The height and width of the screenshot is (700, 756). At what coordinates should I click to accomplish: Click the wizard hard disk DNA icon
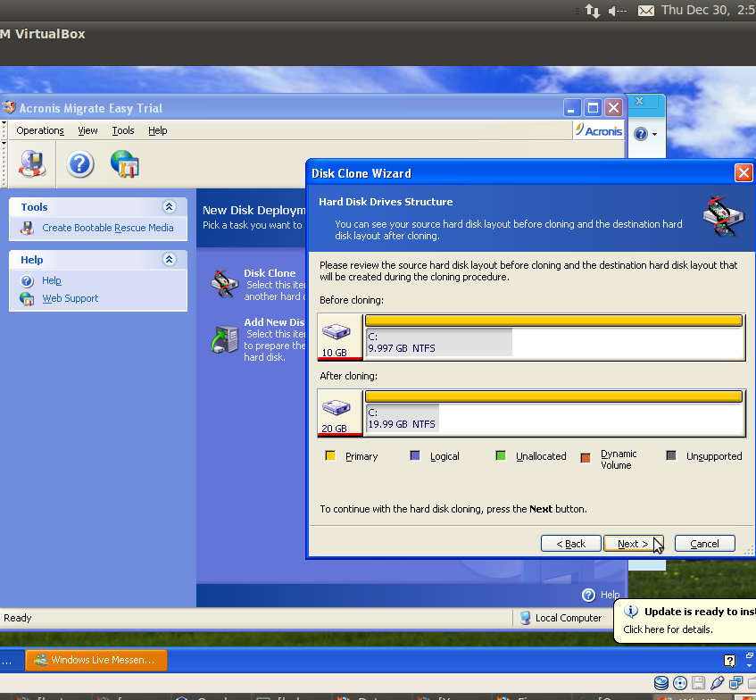point(723,217)
